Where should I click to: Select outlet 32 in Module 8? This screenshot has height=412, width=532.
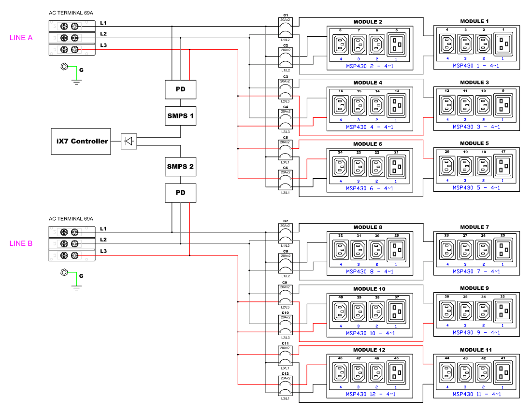point(341,250)
